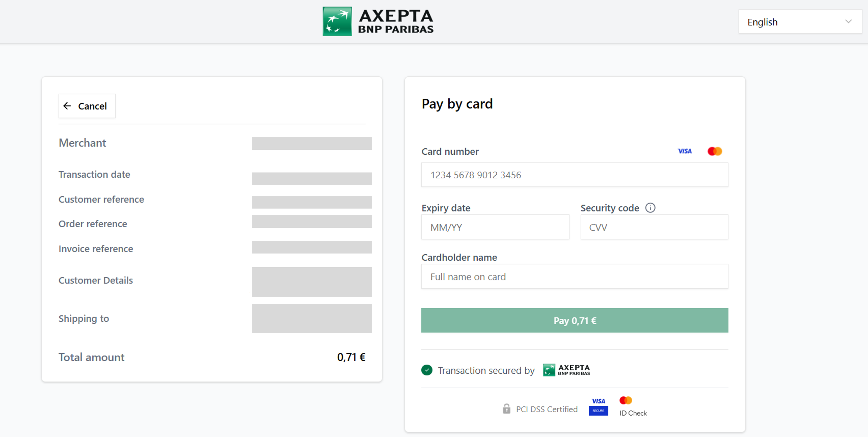Focus the Card number field

click(574, 175)
